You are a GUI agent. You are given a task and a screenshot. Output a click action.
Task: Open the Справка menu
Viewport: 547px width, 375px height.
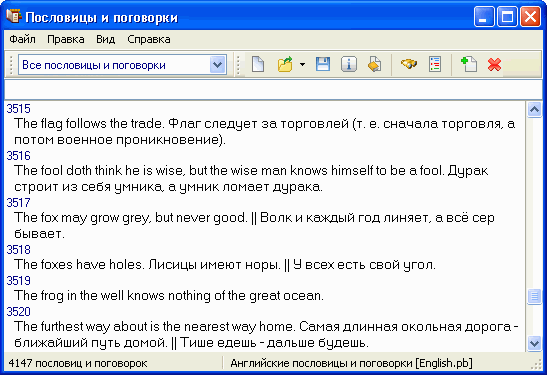[149, 39]
